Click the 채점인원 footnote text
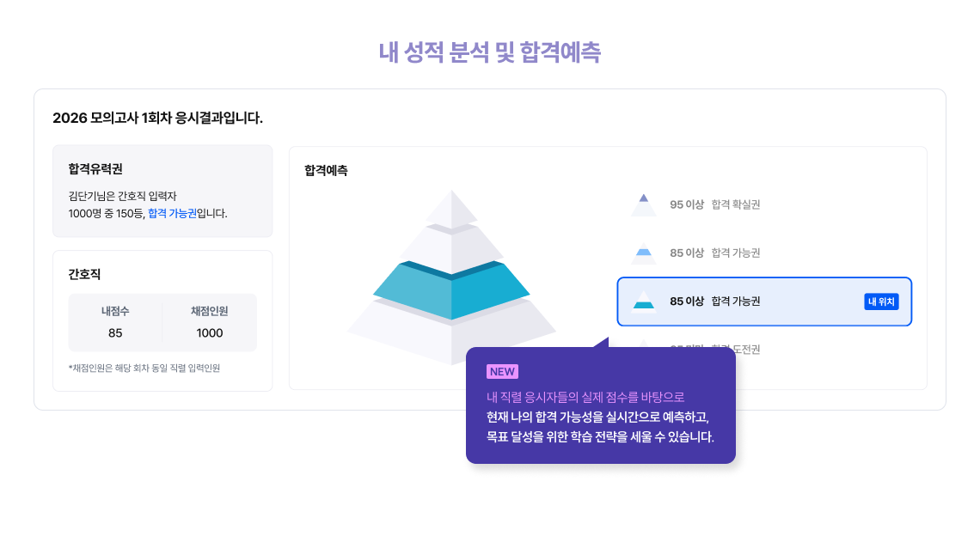Image resolution: width=980 pixels, height=536 pixels. pos(144,368)
